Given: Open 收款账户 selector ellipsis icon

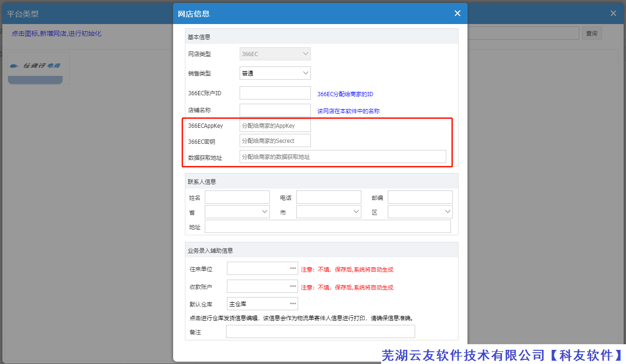Looking at the screenshot, I should click(x=293, y=286).
